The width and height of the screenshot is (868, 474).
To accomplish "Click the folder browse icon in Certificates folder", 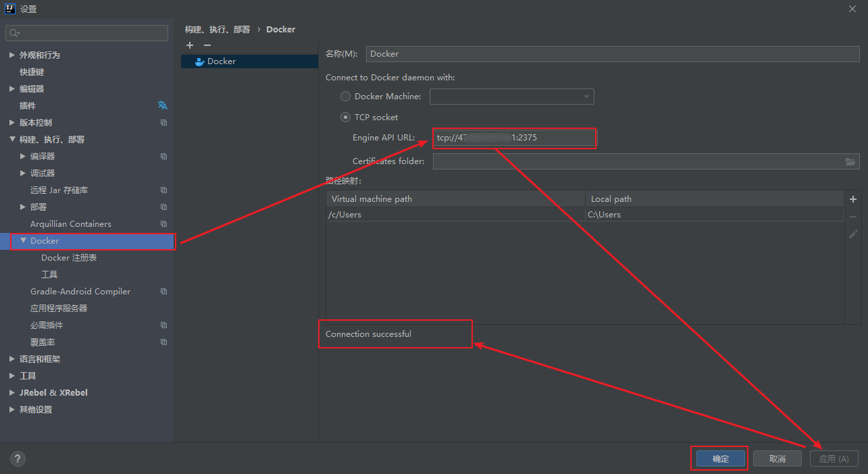I will pyautogui.click(x=850, y=161).
